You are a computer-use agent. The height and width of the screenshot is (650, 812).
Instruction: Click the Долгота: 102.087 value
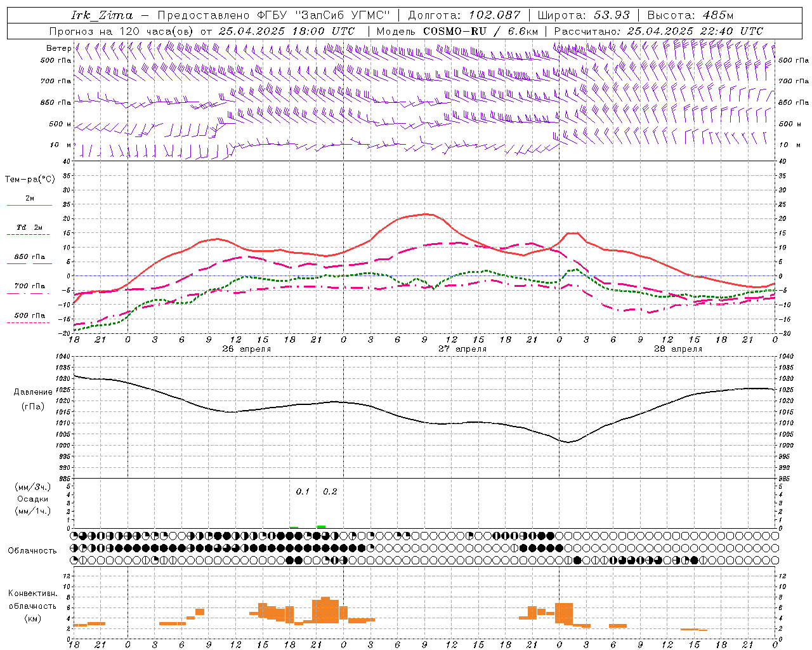[x=464, y=15]
